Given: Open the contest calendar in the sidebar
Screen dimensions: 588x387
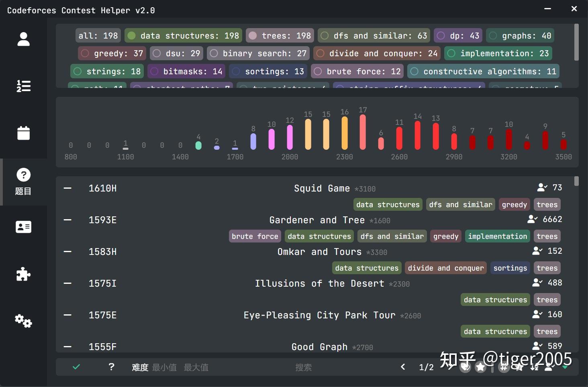Looking at the screenshot, I should click(23, 133).
